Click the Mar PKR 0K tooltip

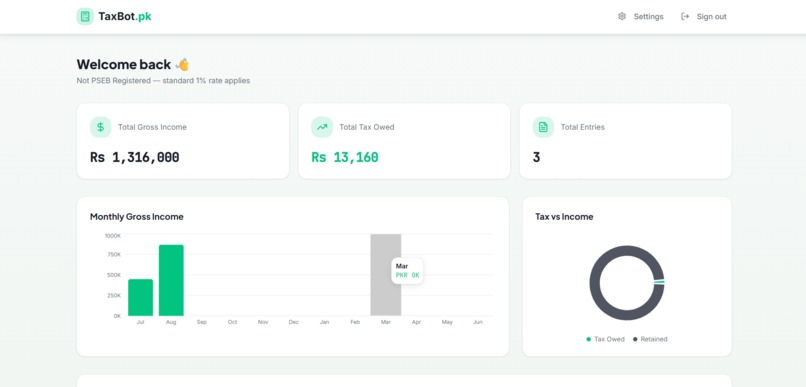[x=408, y=271]
